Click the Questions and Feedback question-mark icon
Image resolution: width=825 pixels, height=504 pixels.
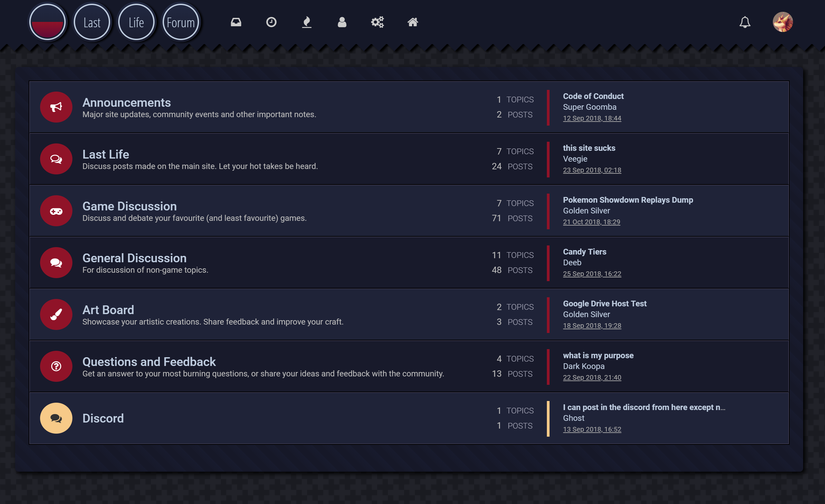point(56,366)
